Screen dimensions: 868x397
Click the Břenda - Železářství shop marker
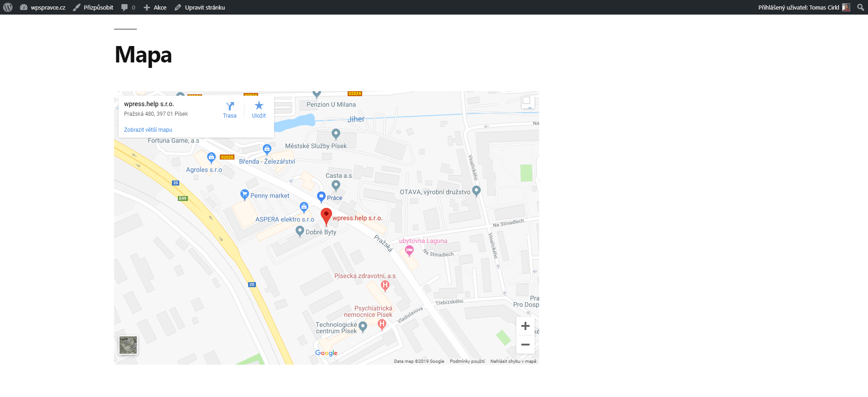pos(267,149)
